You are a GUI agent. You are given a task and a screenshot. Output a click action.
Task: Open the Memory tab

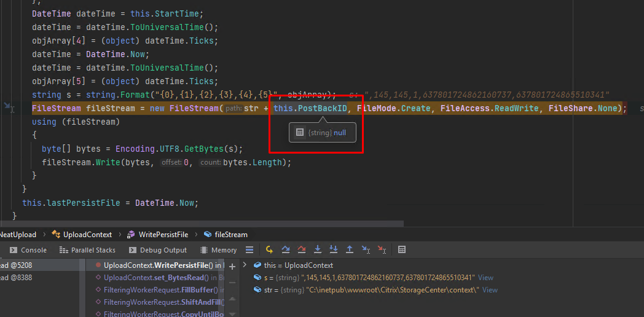218,250
